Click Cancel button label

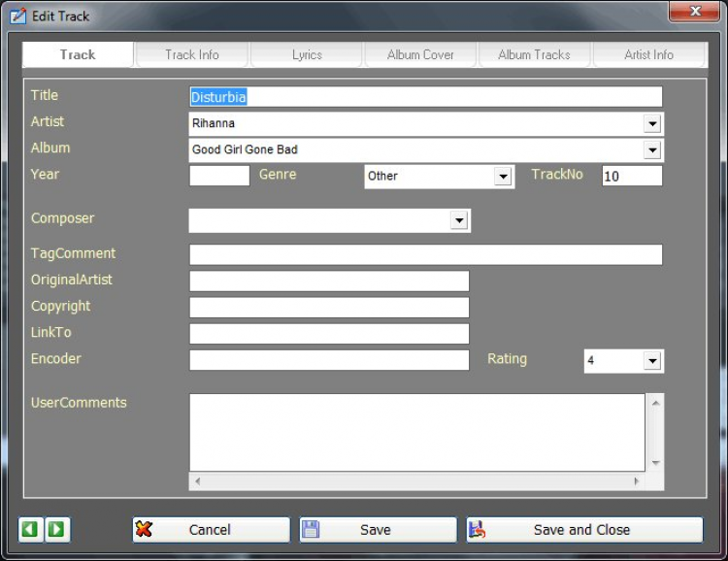point(210,530)
